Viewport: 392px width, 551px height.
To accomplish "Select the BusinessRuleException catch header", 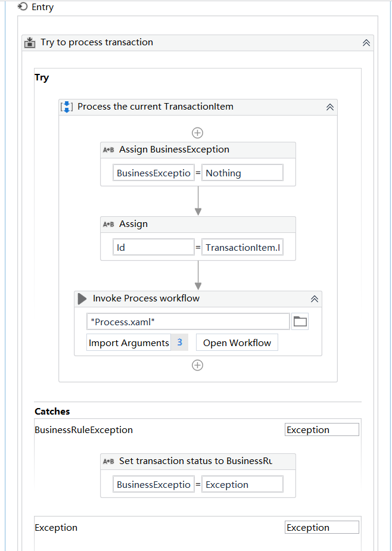I will [83, 429].
